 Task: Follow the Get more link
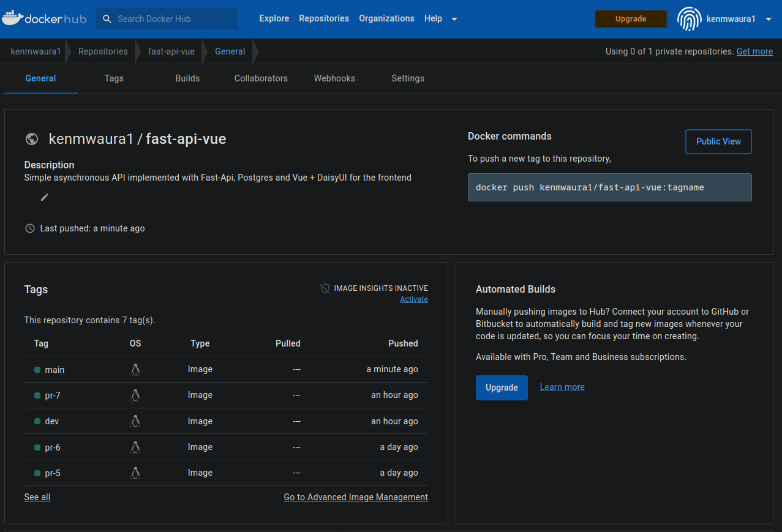pyautogui.click(x=754, y=51)
